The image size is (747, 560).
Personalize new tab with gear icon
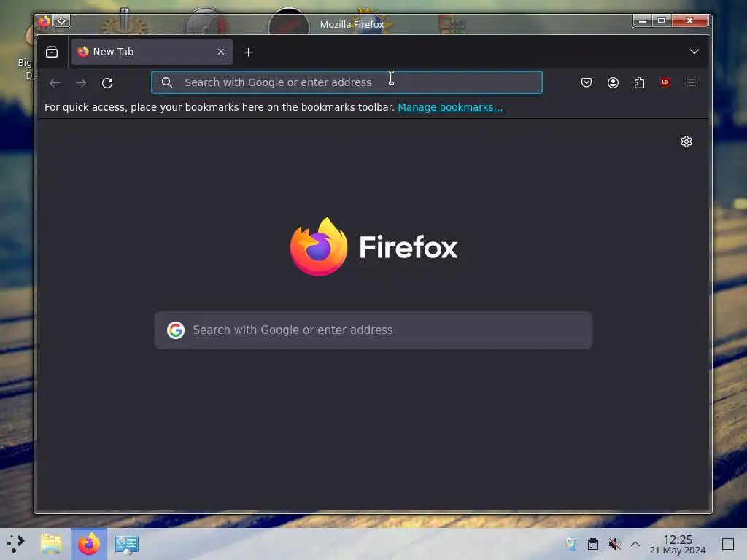pyautogui.click(x=686, y=141)
